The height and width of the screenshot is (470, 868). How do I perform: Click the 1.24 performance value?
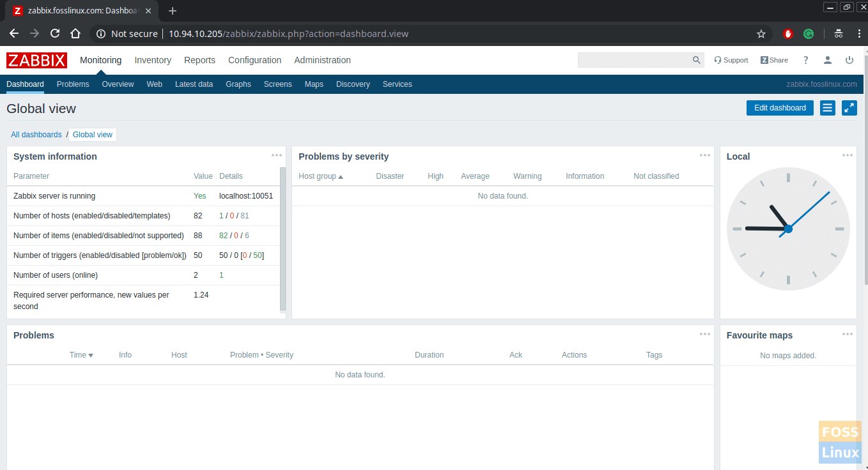tap(201, 295)
